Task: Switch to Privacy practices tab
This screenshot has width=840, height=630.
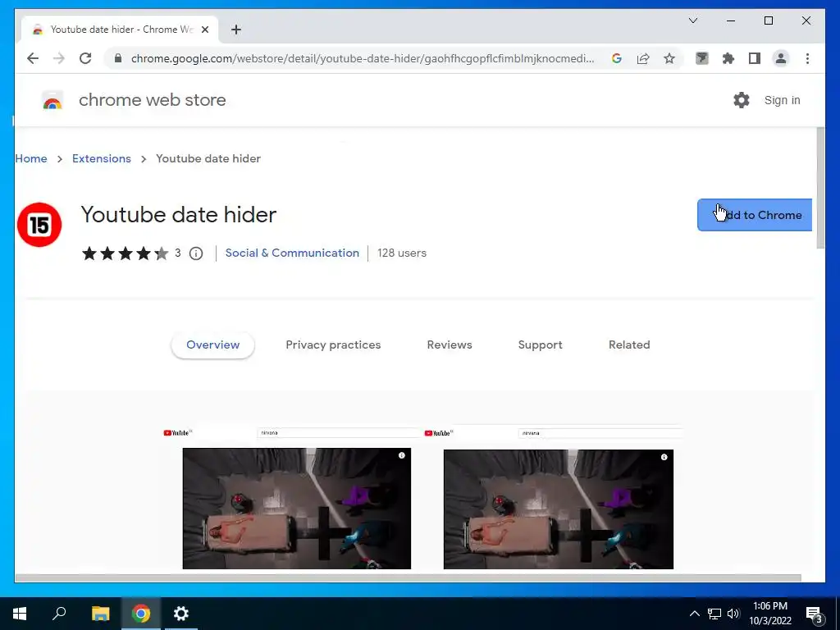Action: [x=333, y=345]
